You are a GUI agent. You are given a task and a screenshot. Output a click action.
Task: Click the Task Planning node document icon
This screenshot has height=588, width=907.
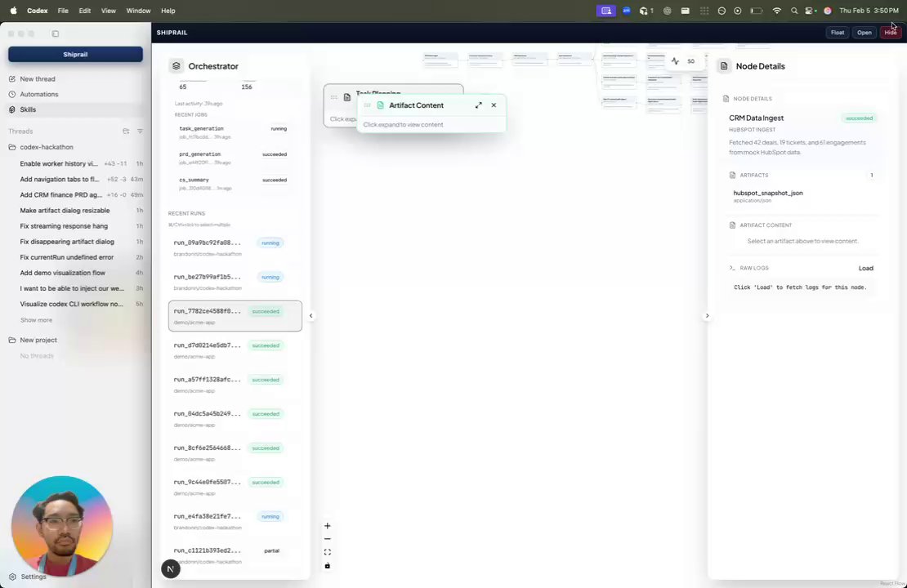click(347, 97)
